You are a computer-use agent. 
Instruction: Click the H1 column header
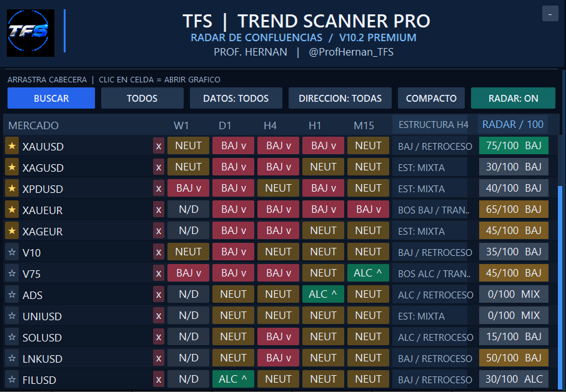coord(315,125)
